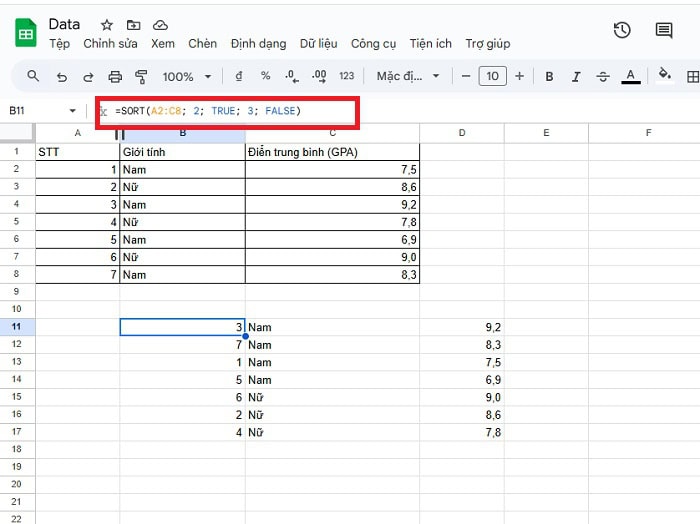Toggle strikethrough formatting
This screenshot has height=524, width=700.
point(602,76)
